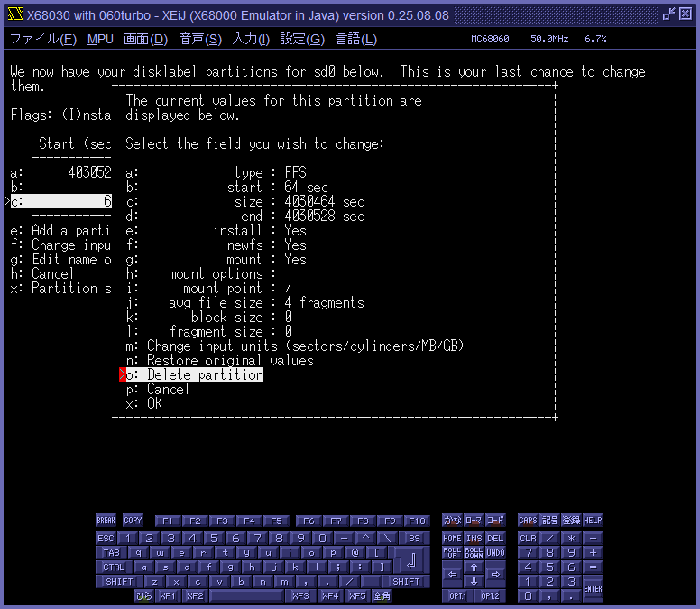The image size is (700, 609).
Task: Select 'p: Cancel' in partition dialog
Action: [157, 390]
